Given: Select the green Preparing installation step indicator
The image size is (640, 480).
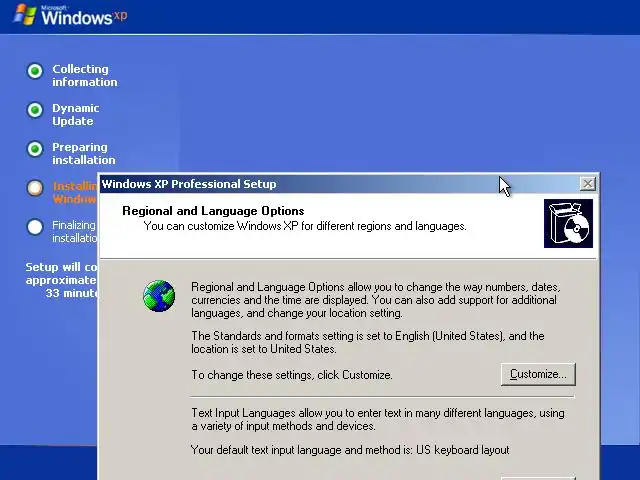Looking at the screenshot, I should point(35,149).
